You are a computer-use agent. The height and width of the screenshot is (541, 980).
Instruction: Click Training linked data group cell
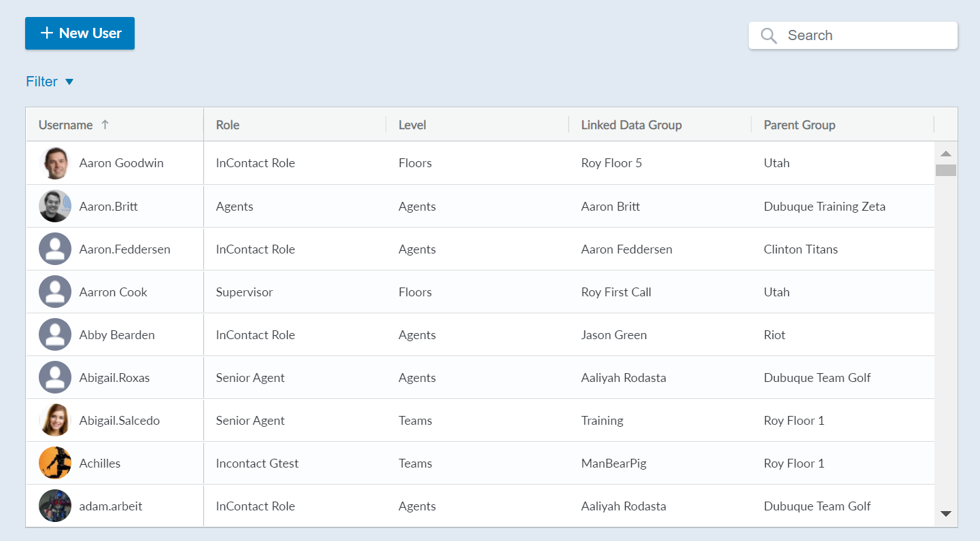point(602,421)
